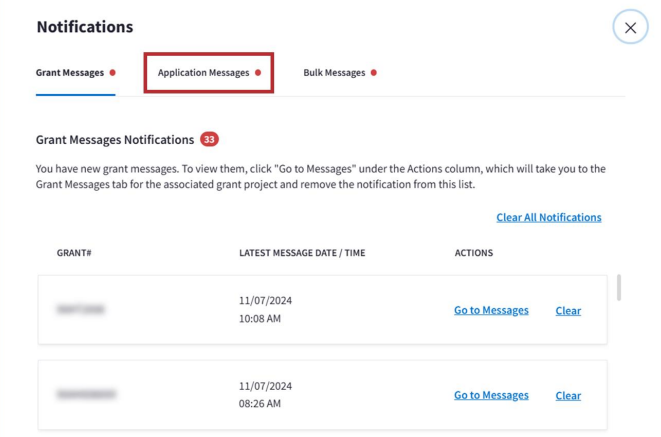This screenshot has width=661, height=437.
Task: Click the GRANT# column header
Action: coord(74,253)
